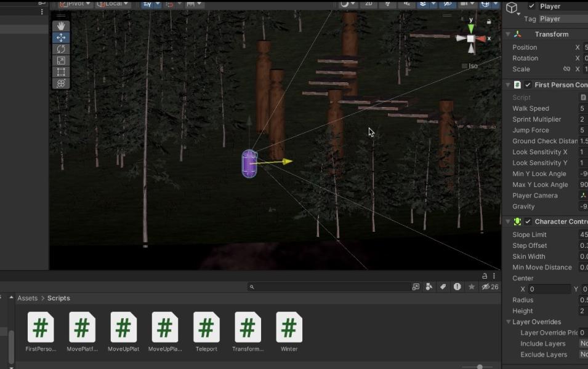The height and width of the screenshot is (369, 588).
Task: Select the MoveUpPlat script asset
Action: point(123,331)
